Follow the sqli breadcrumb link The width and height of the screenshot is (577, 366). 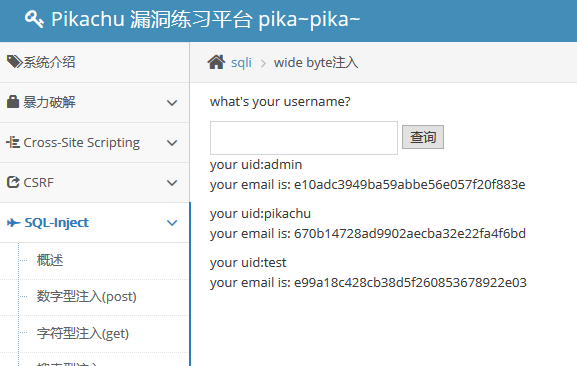(x=241, y=63)
